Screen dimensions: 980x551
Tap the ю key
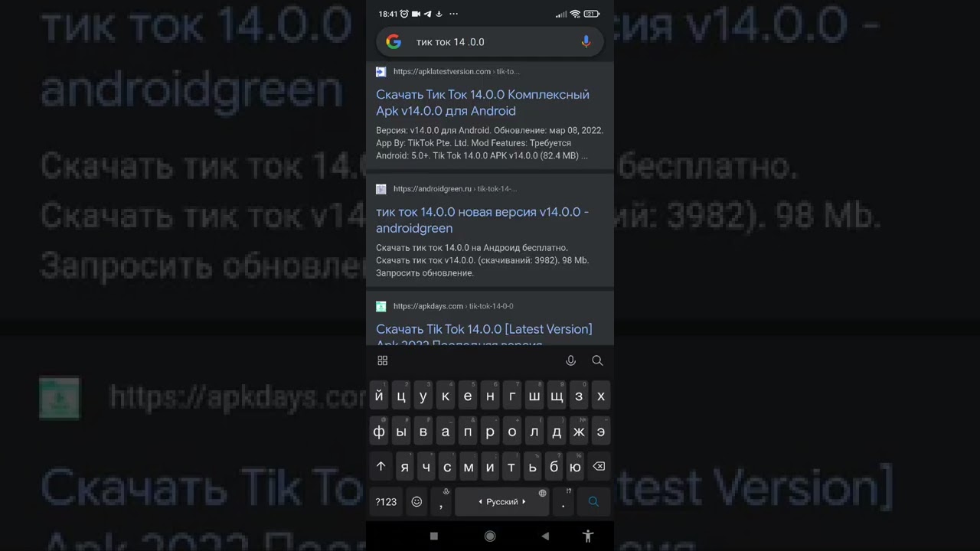click(x=576, y=467)
